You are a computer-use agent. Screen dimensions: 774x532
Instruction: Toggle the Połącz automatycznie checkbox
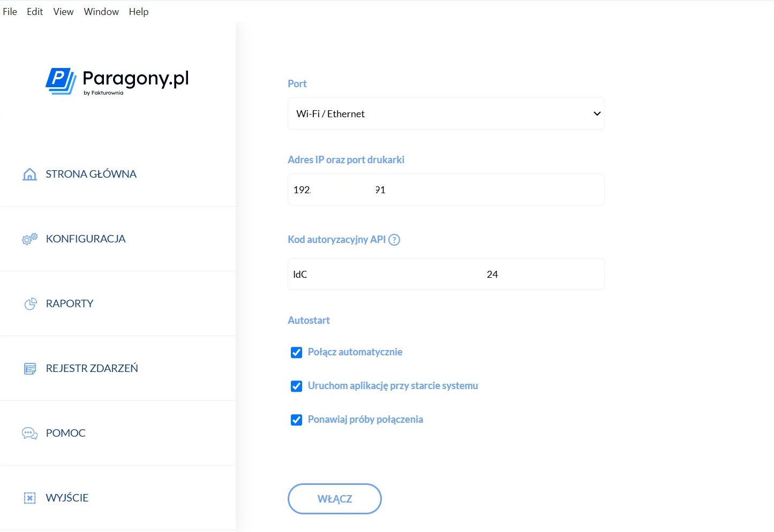296,352
